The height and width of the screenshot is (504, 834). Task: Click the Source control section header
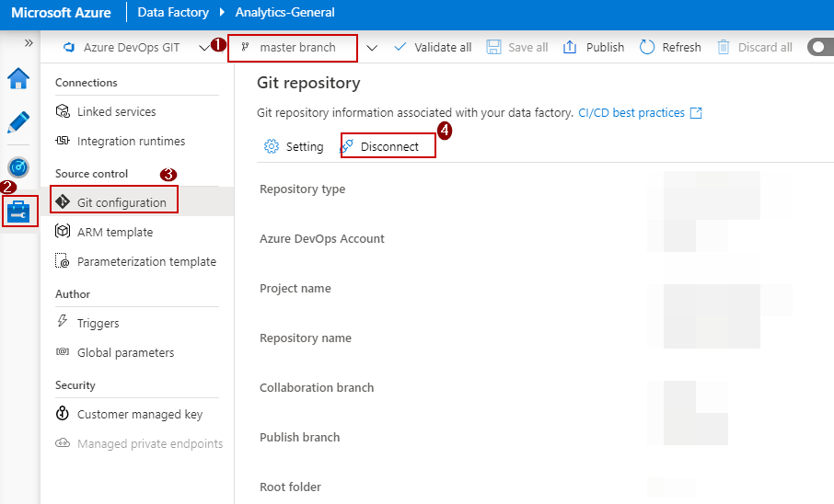click(91, 174)
